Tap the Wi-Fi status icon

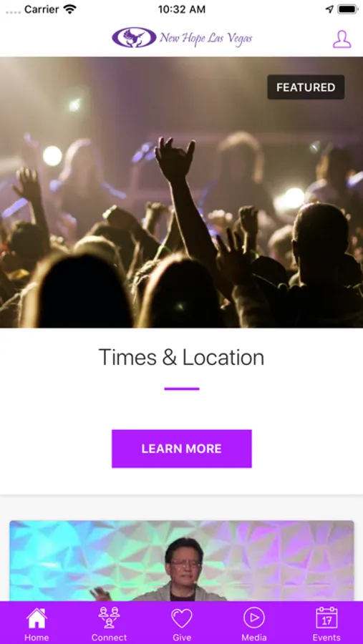click(x=70, y=9)
